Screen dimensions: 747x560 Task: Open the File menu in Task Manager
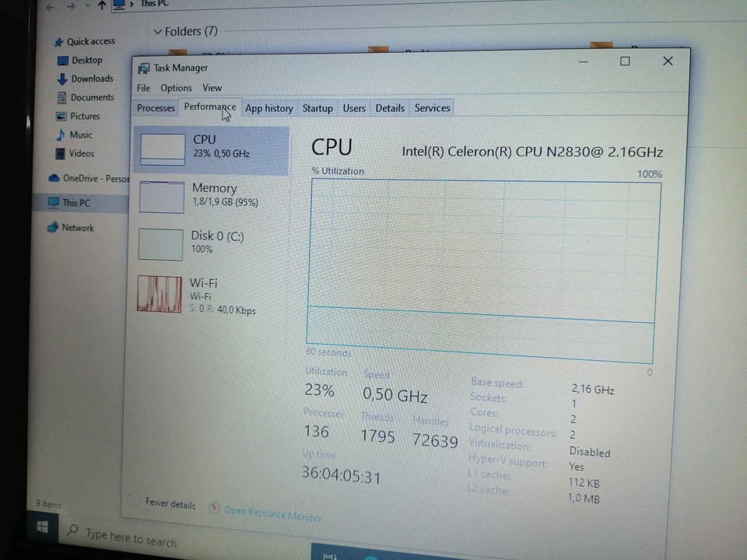pyautogui.click(x=143, y=88)
